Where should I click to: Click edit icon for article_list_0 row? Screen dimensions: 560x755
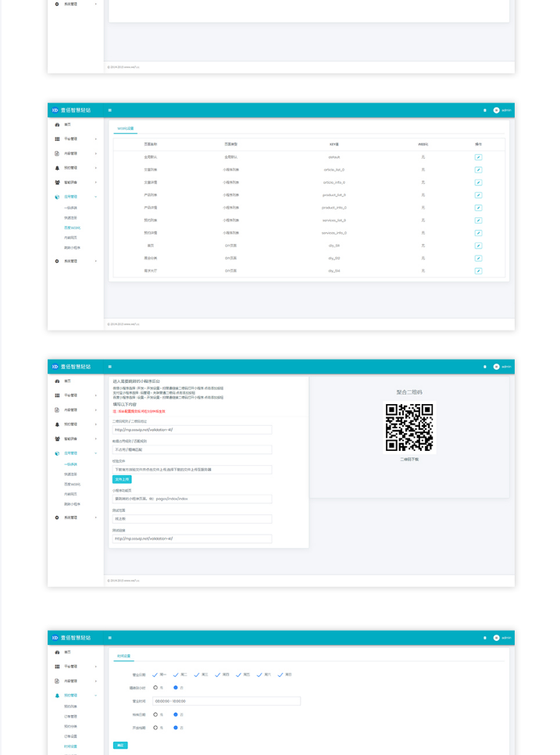click(x=478, y=170)
